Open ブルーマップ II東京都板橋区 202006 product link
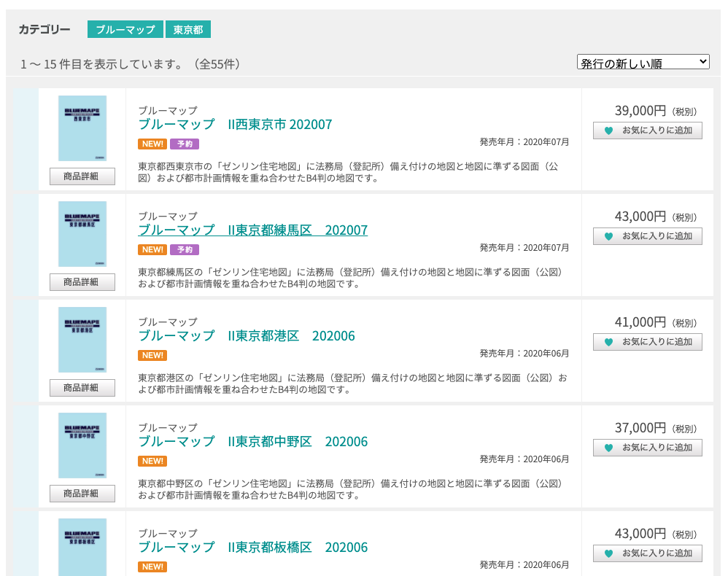Screen dimensions: 728x576 tap(253, 548)
